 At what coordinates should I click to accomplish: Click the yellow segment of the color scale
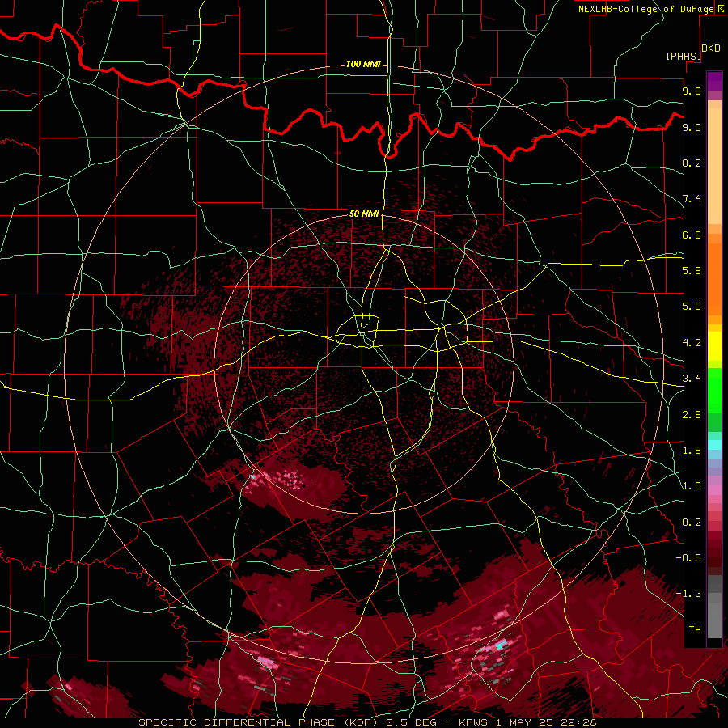point(714,346)
